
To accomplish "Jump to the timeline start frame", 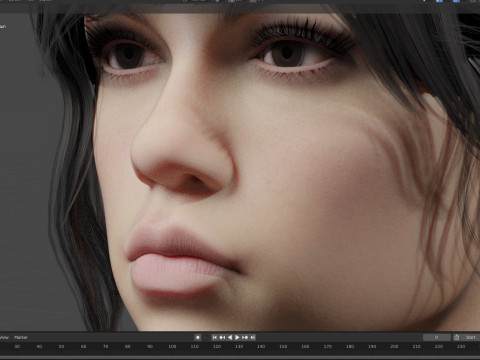I will tap(215, 337).
